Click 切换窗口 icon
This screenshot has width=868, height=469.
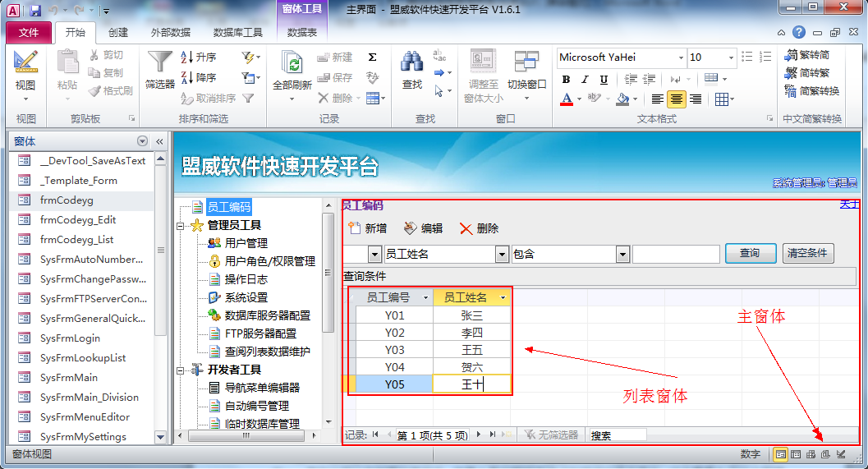(x=526, y=62)
